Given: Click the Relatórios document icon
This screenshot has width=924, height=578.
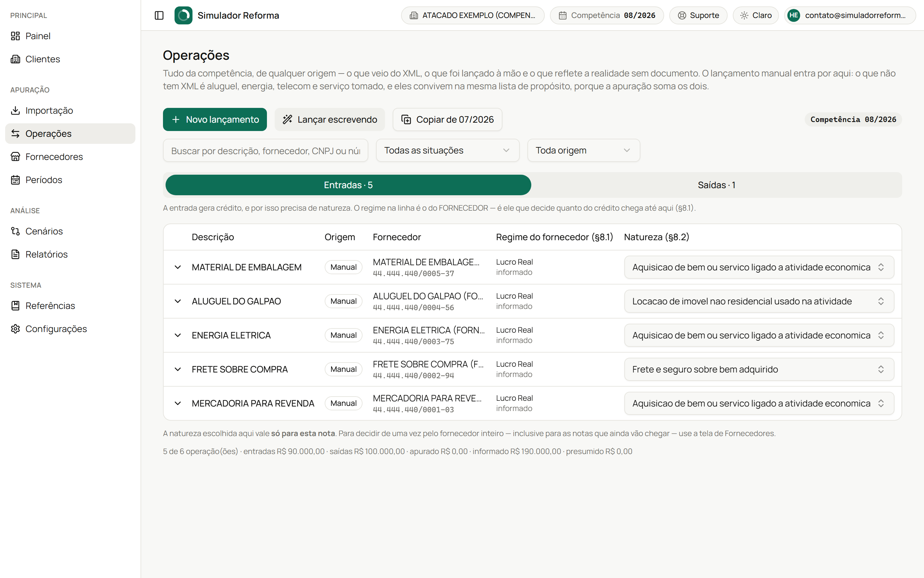Looking at the screenshot, I should pyautogui.click(x=15, y=254).
